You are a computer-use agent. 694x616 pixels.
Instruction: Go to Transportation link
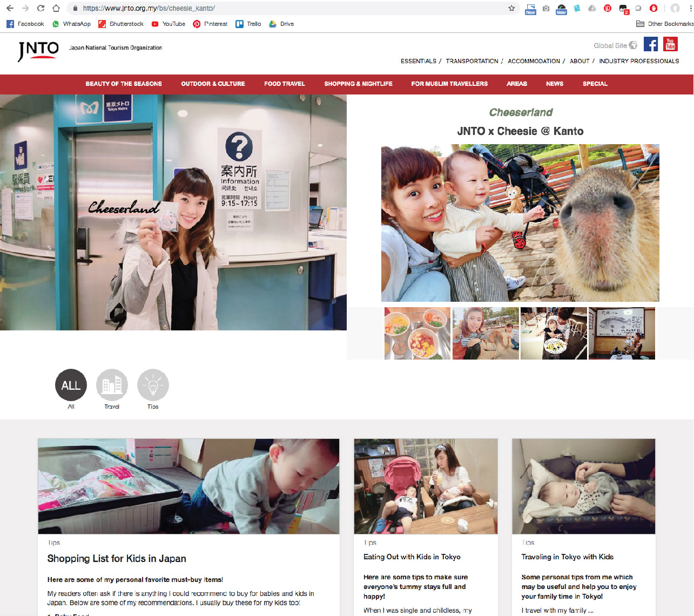click(472, 61)
